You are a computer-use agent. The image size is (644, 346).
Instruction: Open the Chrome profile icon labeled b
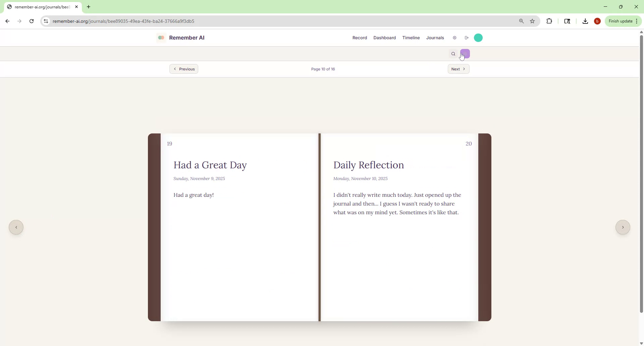click(597, 21)
